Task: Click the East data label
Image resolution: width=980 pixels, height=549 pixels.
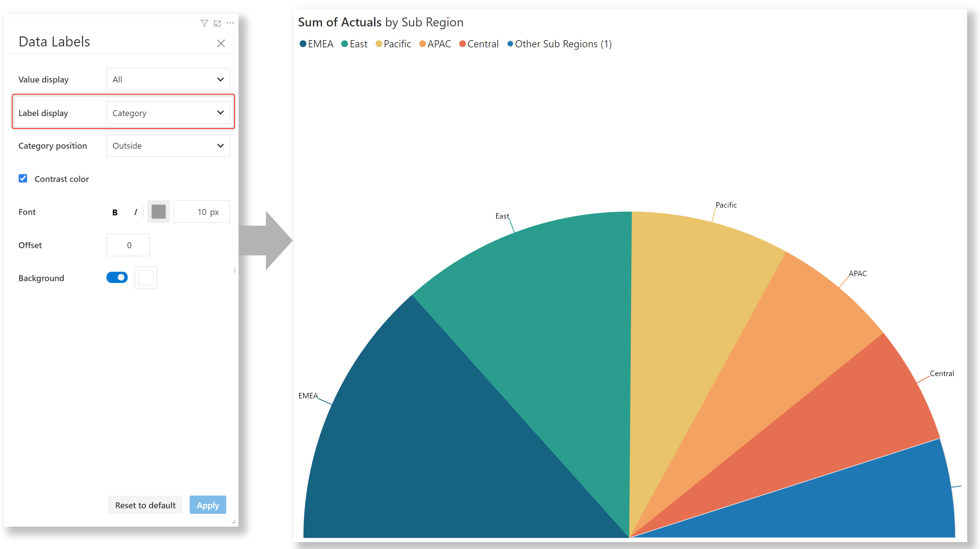Action: click(x=502, y=216)
